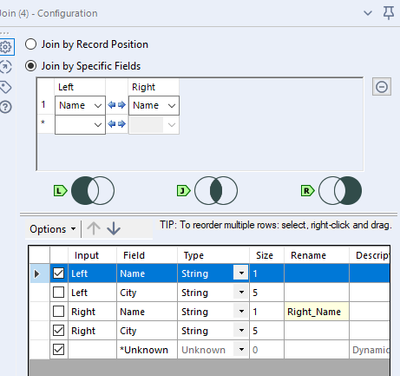Open Type dropdown for Left Name row
This screenshot has height=376, width=400.
(x=241, y=273)
